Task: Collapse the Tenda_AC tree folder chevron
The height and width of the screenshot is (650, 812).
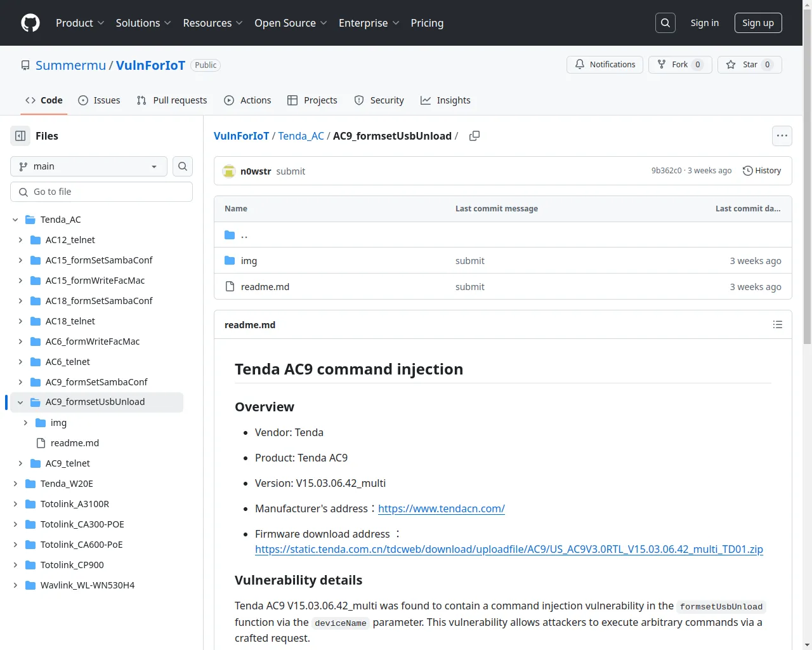Action: [x=15, y=220]
